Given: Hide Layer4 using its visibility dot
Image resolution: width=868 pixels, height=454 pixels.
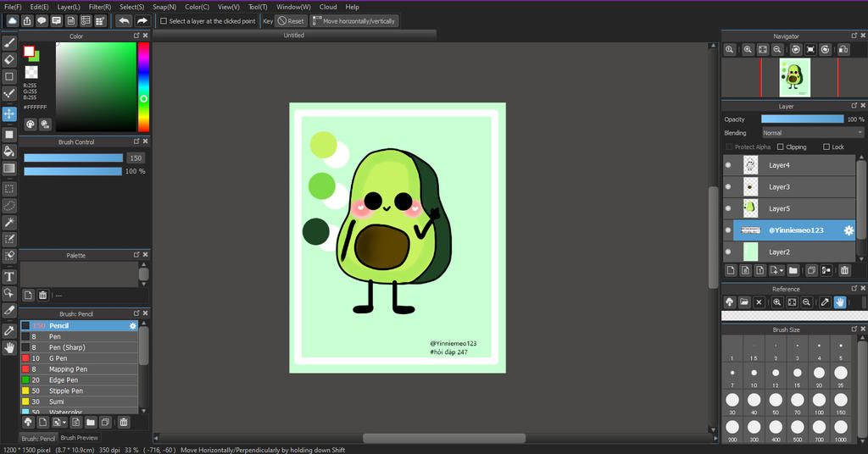Looking at the screenshot, I should pyautogui.click(x=728, y=165).
